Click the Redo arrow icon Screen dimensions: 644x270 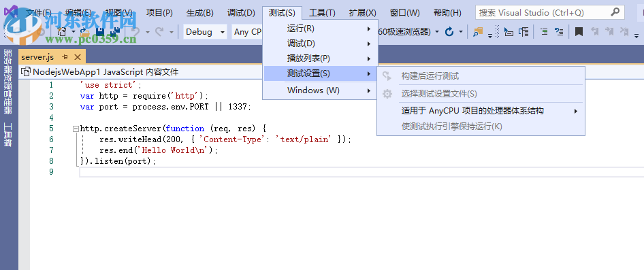(159, 31)
